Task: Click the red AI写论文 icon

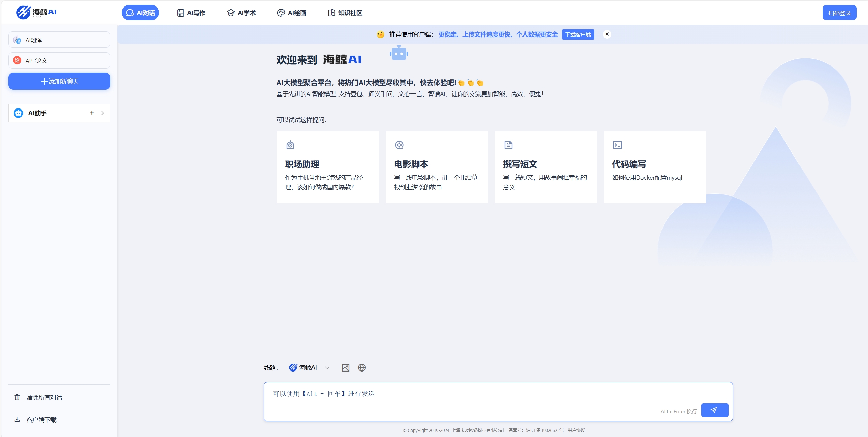Action: 17,60
